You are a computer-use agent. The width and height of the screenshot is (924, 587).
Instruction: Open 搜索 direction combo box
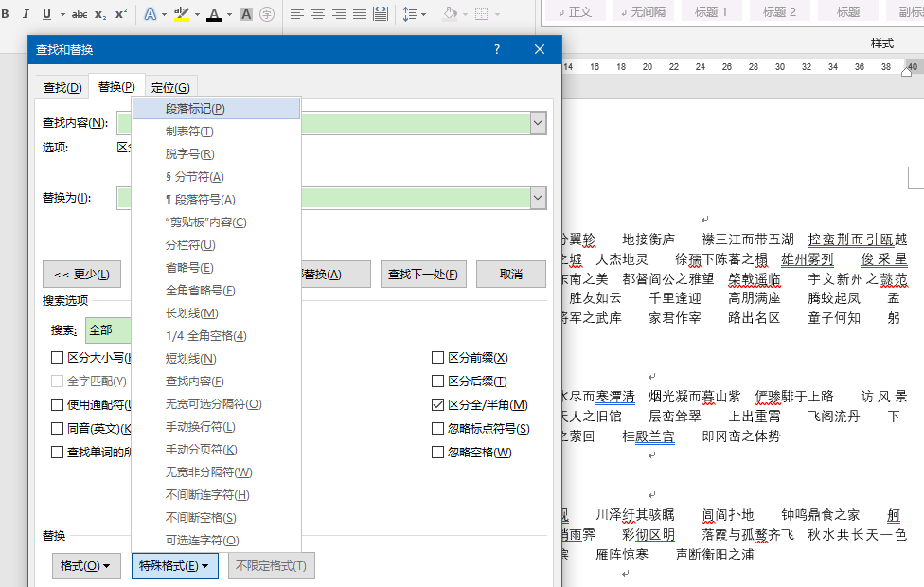pos(109,330)
